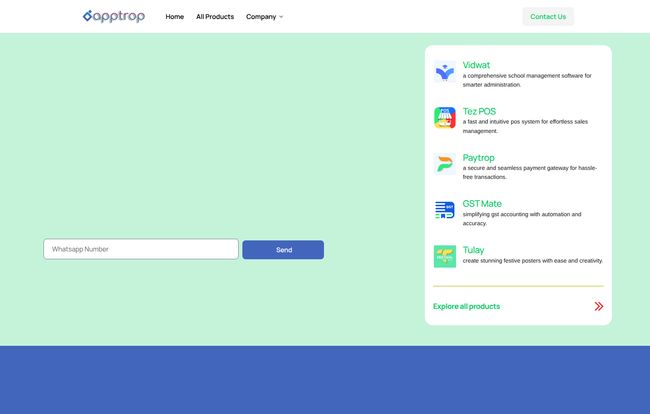Screen dimensions: 650x414
Task: Open the GST Mate icon
Action: [444, 210]
